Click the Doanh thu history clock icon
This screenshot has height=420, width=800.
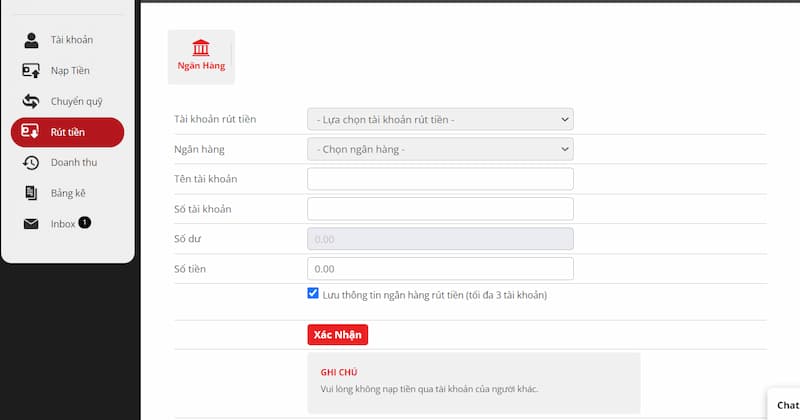(x=31, y=163)
